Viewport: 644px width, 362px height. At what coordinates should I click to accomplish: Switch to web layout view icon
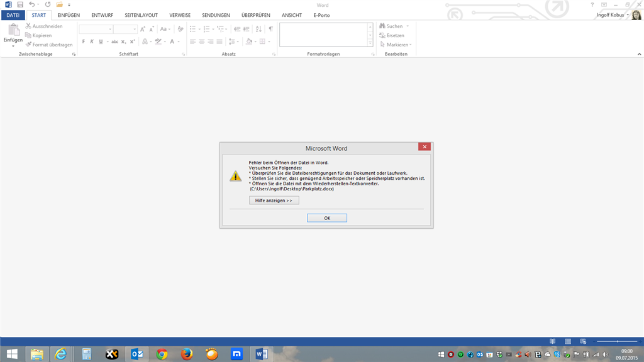(583, 341)
